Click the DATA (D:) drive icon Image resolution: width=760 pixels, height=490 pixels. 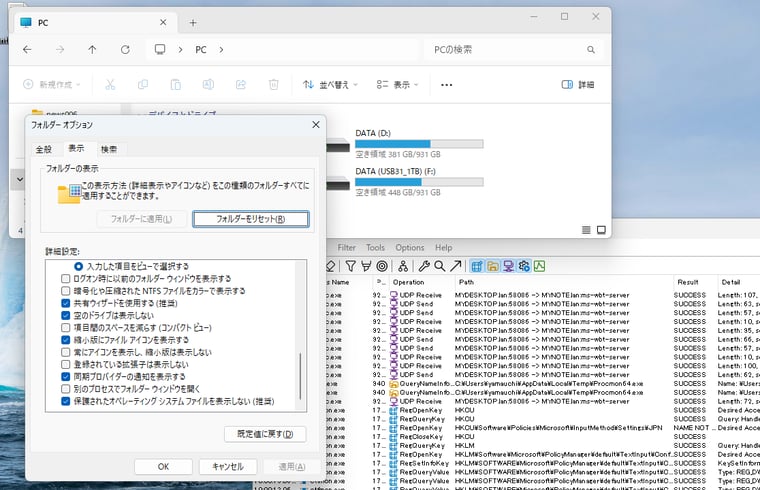(x=338, y=144)
